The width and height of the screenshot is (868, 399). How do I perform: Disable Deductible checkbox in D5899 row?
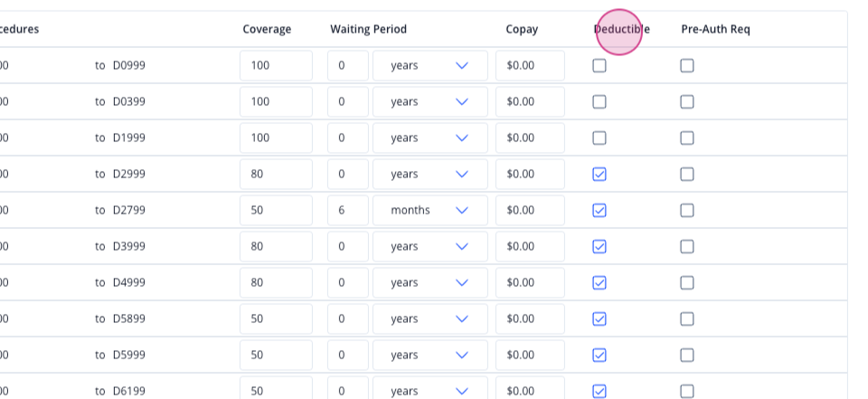[x=599, y=319]
